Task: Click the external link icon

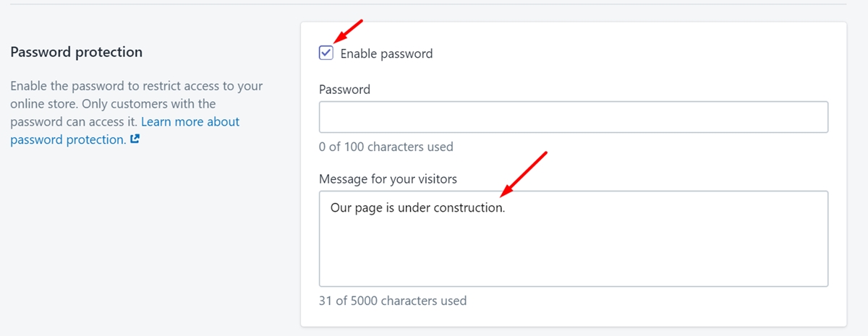Action: (135, 139)
